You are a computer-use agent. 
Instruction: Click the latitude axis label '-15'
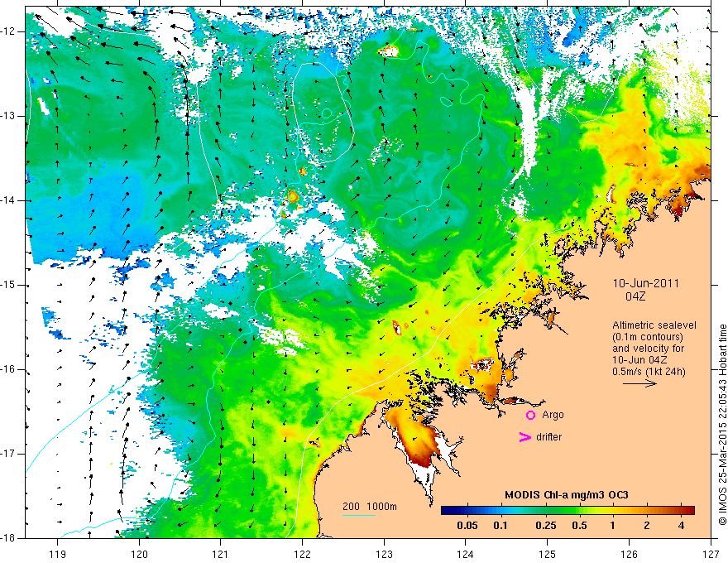[9, 285]
